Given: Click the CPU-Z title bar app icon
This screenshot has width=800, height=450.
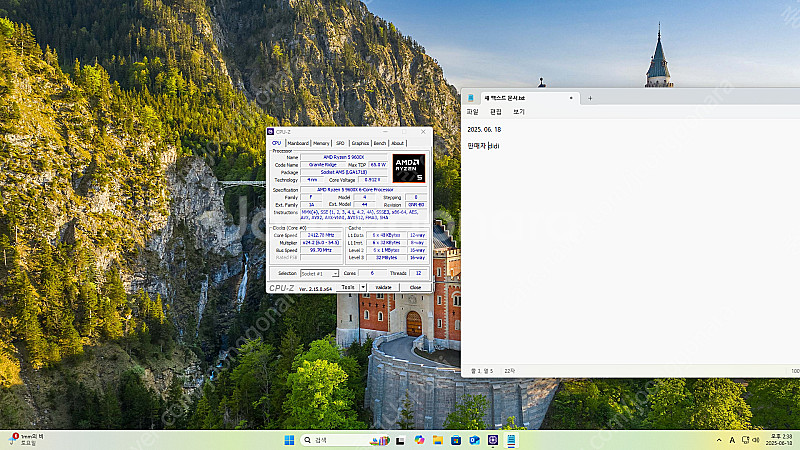Looking at the screenshot, I should (x=271, y=132).
